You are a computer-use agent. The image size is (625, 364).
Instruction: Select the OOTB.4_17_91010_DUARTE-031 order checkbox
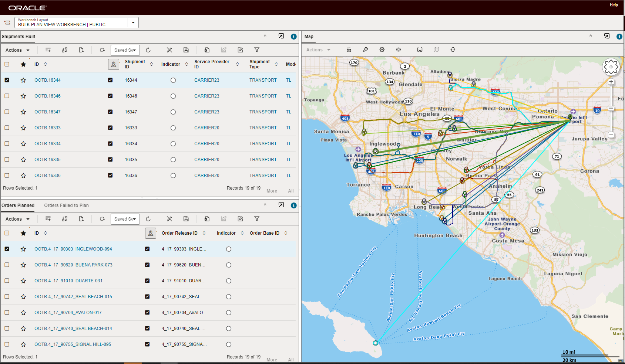tap(7, 281)
